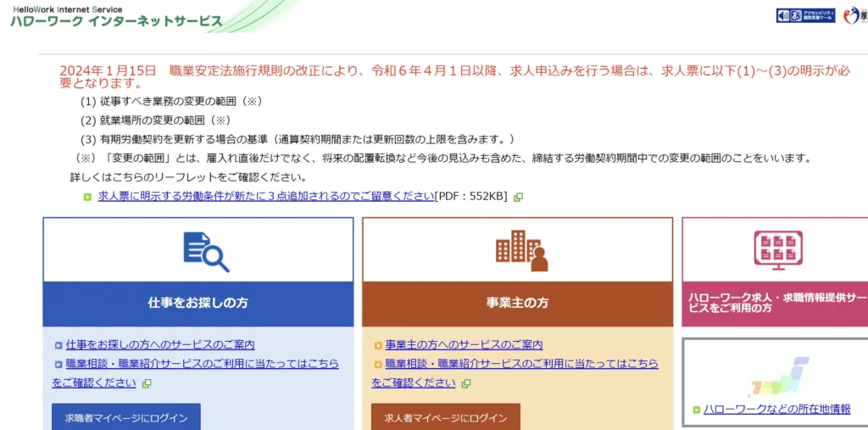Click external-link icon in blue job seeker panel
This screenshot has width=868, height=430.
coord(147,383)
